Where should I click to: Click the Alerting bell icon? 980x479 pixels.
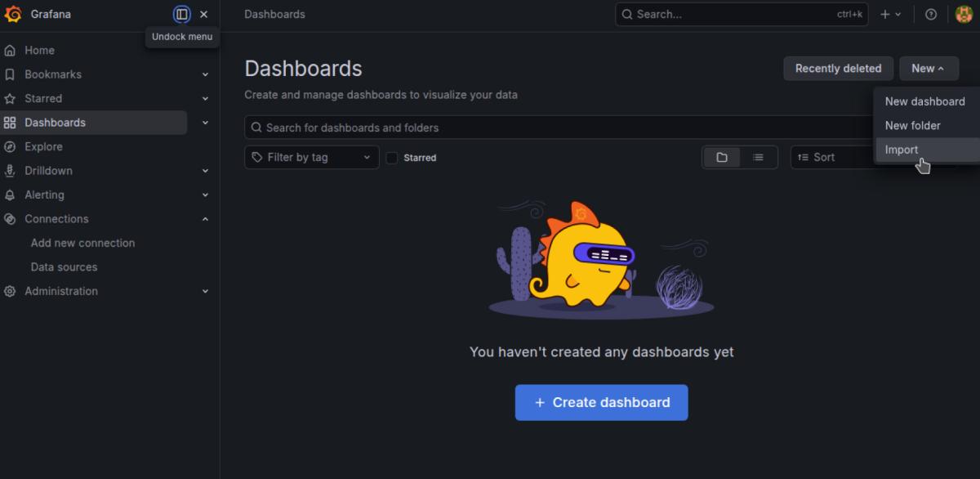point(10,195)
